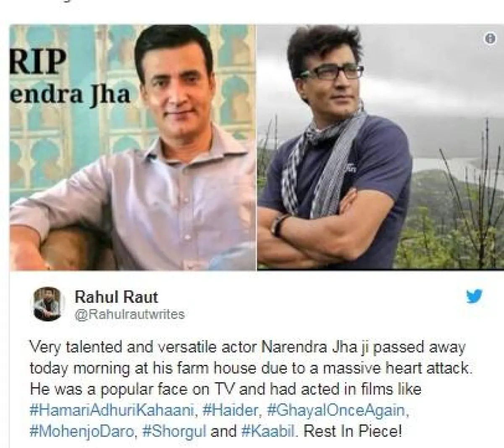
Task: Enlarge the right photo of man with glasses
Action: click(381, 147)
